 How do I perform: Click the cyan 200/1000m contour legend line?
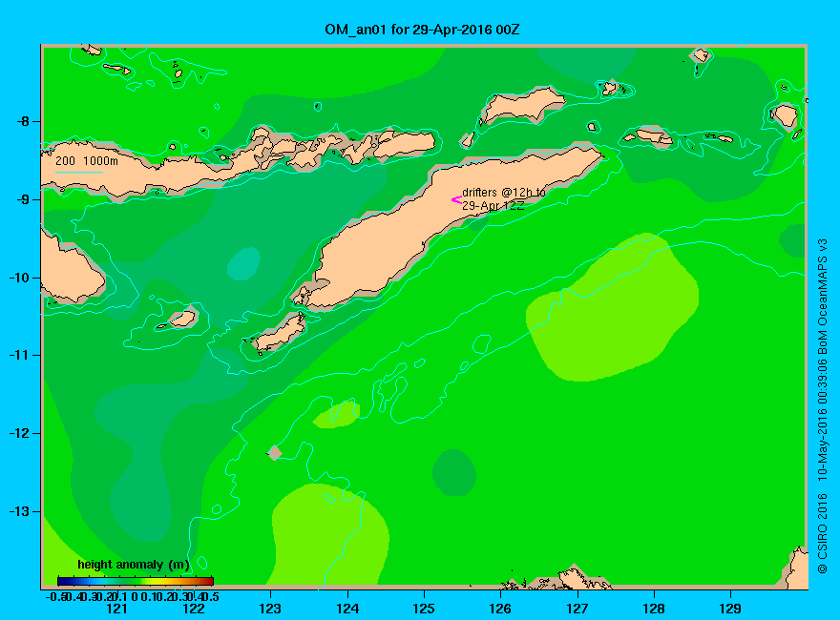click(x=78, y=173)
